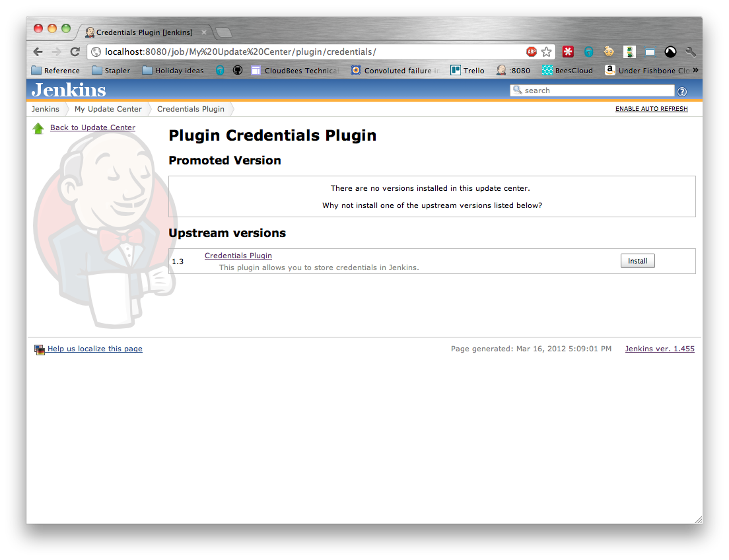Click the Page generated timestamp text
729x560 pixels.
[531, 349]
